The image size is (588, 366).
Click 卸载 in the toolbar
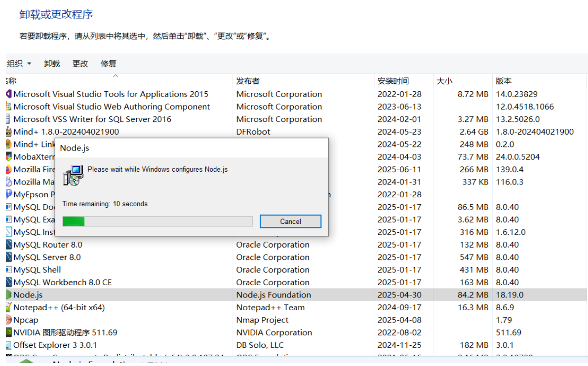pos(52,64)
